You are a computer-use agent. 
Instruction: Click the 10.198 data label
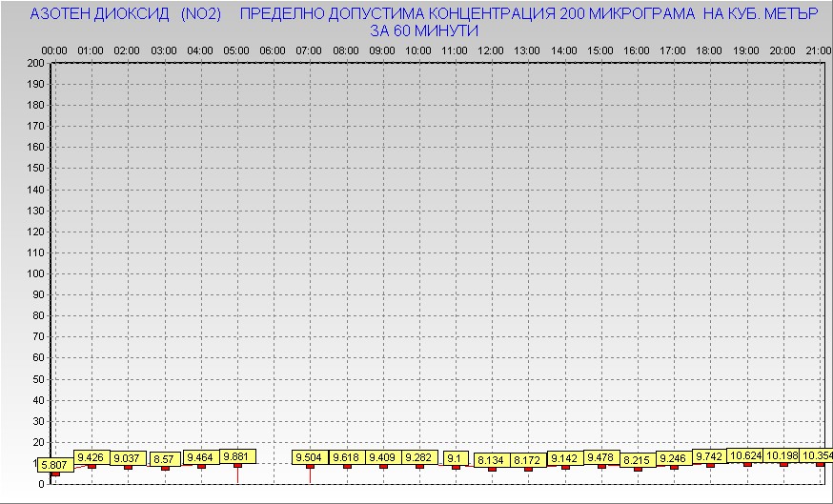(782, 455)
